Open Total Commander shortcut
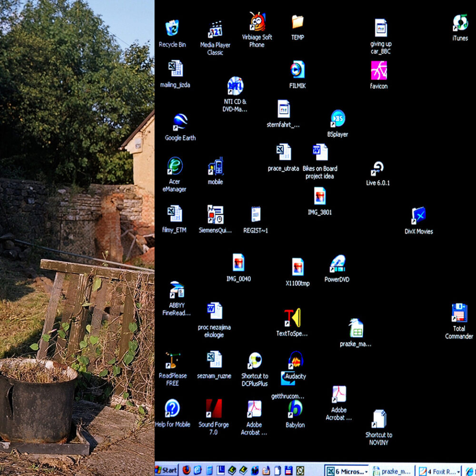Image resolution: width=476 pixels, height=476 pixels. tap(459, 313)
